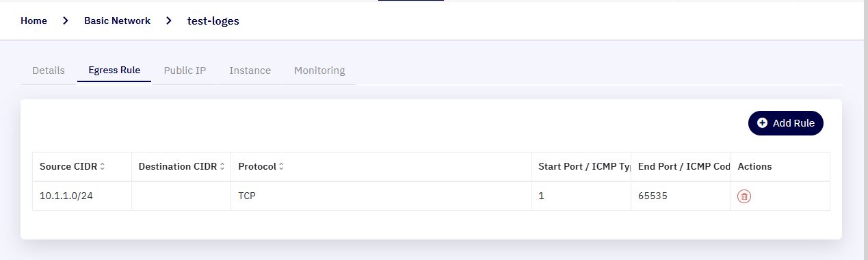
Task: Click test-loges breadcrumb title
Action: coord(213,21)
